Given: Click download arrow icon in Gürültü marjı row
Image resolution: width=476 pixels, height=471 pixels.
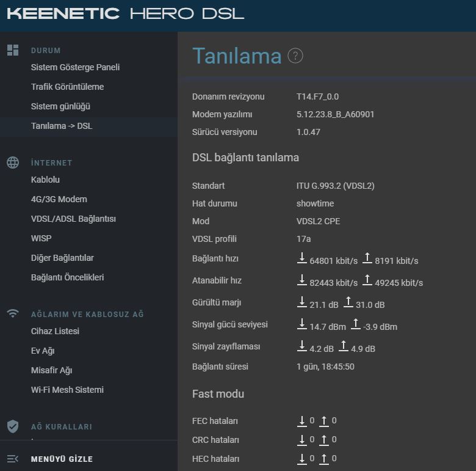Looking at the screenshot, I should point(301,302).
